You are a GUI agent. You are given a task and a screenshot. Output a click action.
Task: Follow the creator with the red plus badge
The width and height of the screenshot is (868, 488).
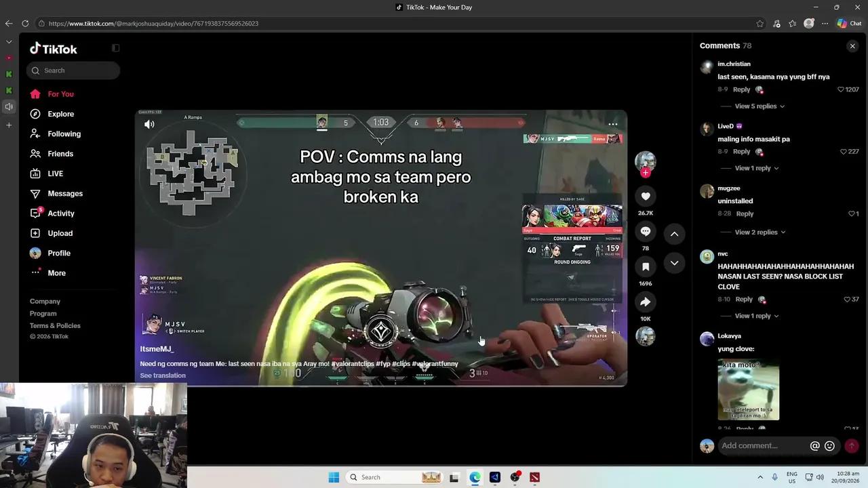pyautogui.click(x=646, y=173)
